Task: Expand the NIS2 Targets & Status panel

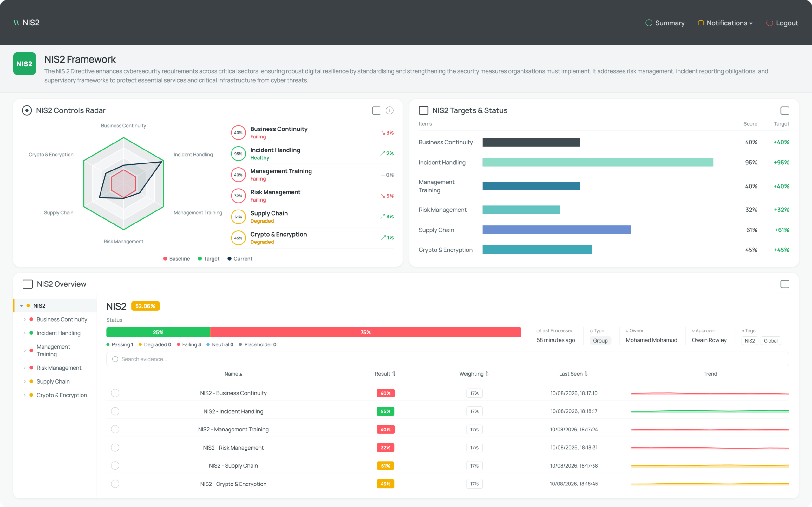Action: point(784,110)
